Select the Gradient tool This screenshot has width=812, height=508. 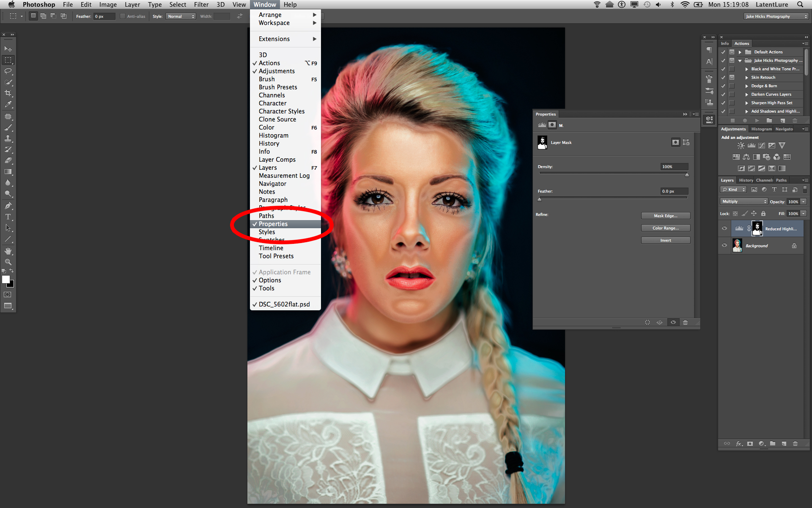click(8, 172)
